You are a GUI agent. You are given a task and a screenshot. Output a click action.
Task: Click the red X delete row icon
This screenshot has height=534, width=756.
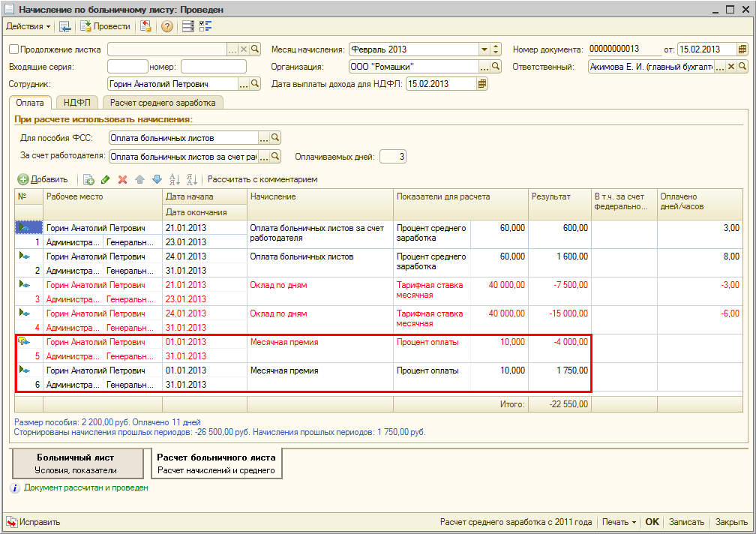coord(122,180)
